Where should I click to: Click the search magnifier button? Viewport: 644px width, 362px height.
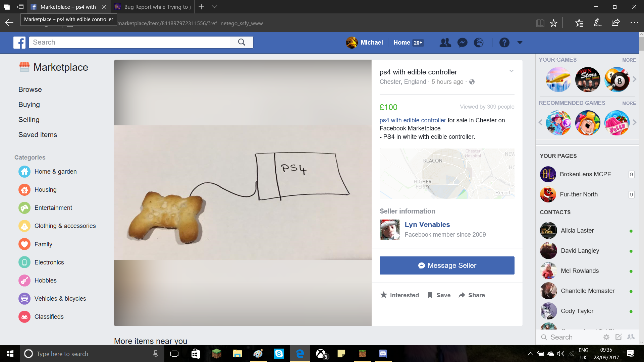click(x=241, y=42)
